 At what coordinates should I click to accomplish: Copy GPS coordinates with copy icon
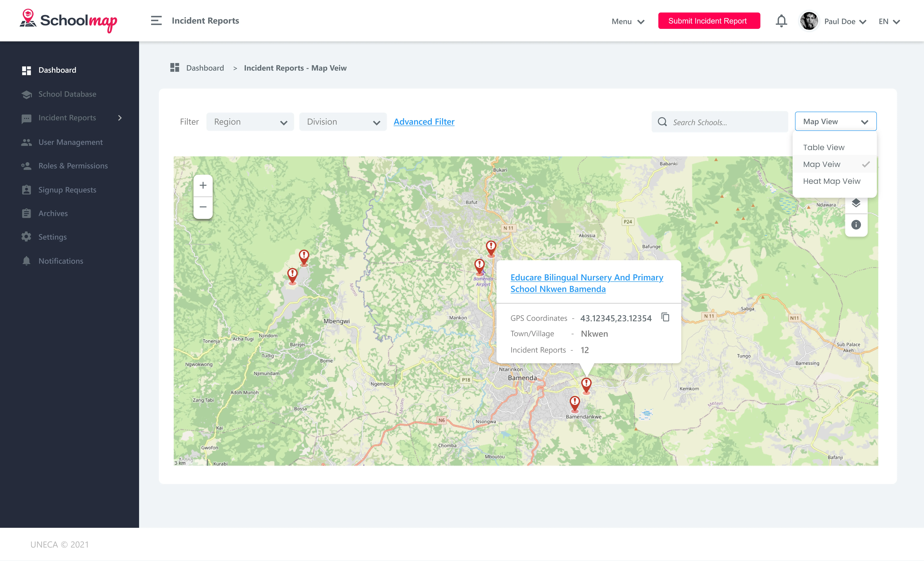(x=665, y=317)
